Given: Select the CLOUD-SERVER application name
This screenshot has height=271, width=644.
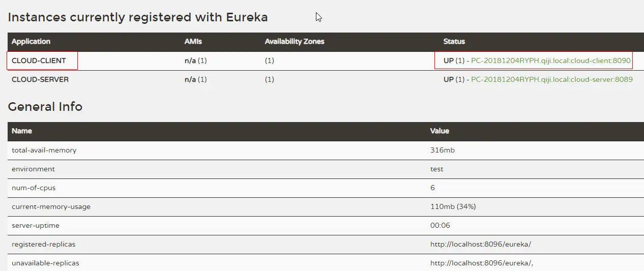Looking at the screenshot, I should pos(40,79).
